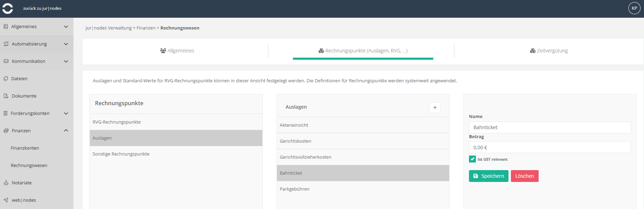644x209 pixels.
Task: Click the Notariate sidebar icon
Action: click(6, 183)
